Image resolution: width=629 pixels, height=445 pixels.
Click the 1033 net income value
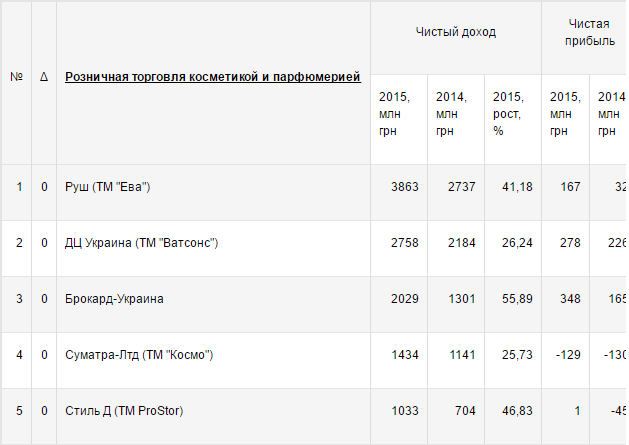[403, 411]
